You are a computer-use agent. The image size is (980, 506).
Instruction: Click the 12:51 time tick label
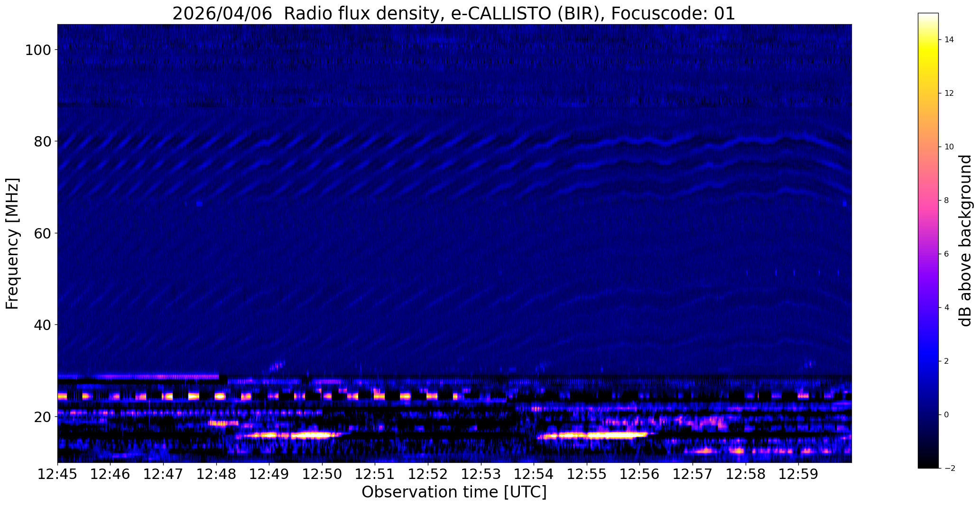click(375, 474)
